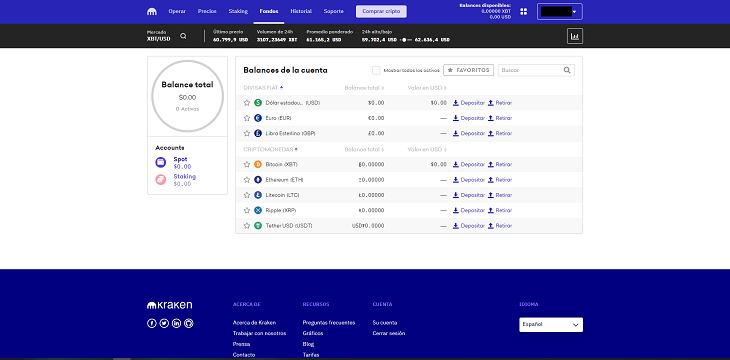Sort by DIVISAS FIAT header

pos(264,88)
